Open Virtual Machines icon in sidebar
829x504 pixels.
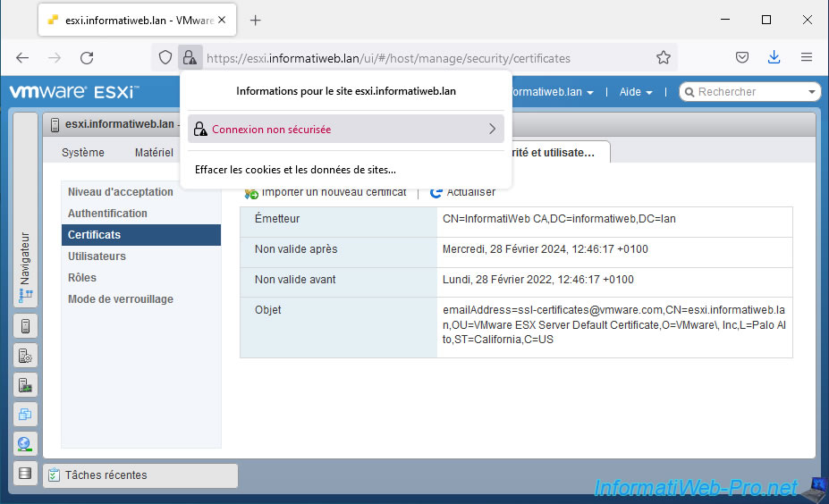click(x=25, y=415)
